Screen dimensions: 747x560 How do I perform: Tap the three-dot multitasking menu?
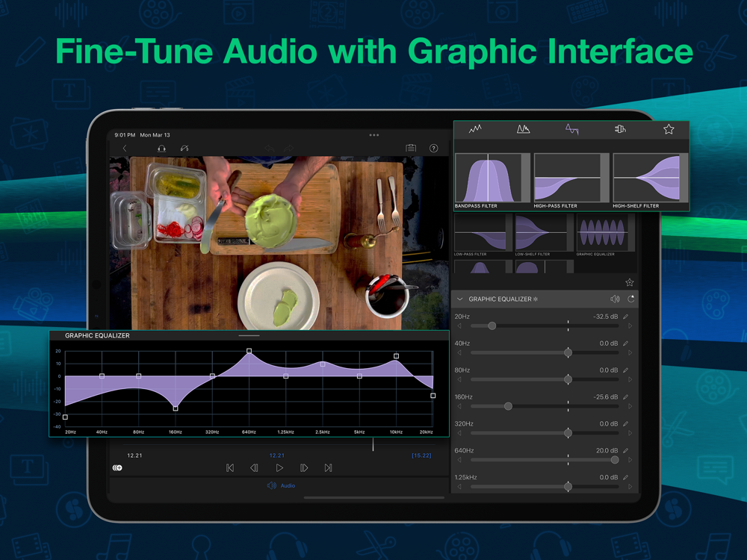[374, 134]
